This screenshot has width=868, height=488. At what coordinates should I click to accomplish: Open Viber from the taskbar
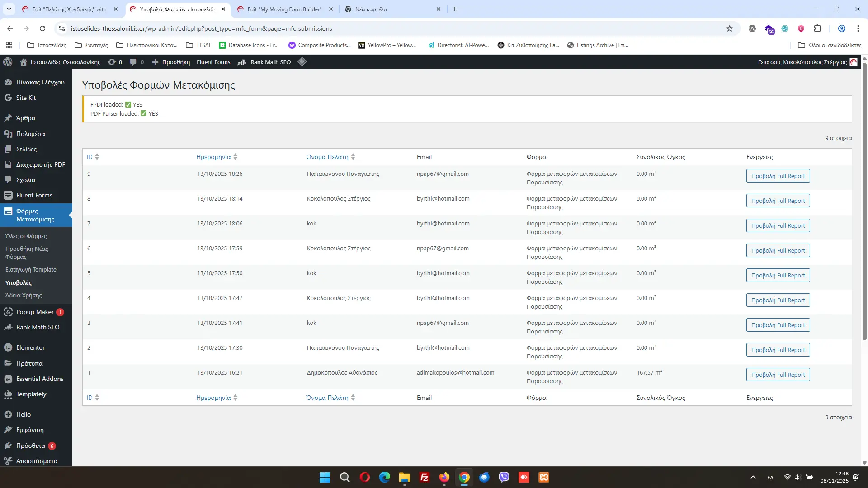pos(504,477)
